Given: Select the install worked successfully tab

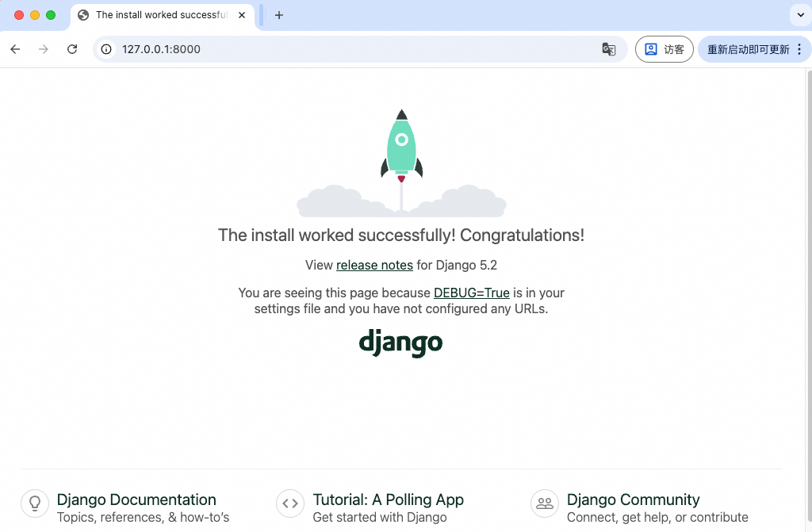Looking at the screenshot, I should pyautogui.click(x=162, y=15).
